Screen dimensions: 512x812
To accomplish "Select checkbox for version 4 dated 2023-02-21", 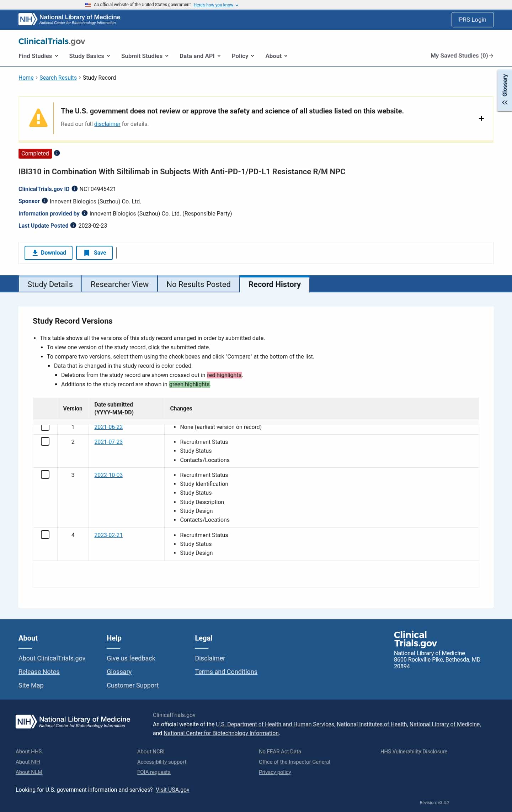I will tap(45, 535).
